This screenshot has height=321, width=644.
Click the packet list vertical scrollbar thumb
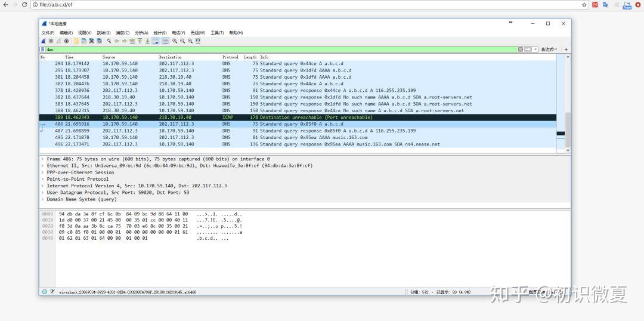pyautogui.click(x=568, y=129)
